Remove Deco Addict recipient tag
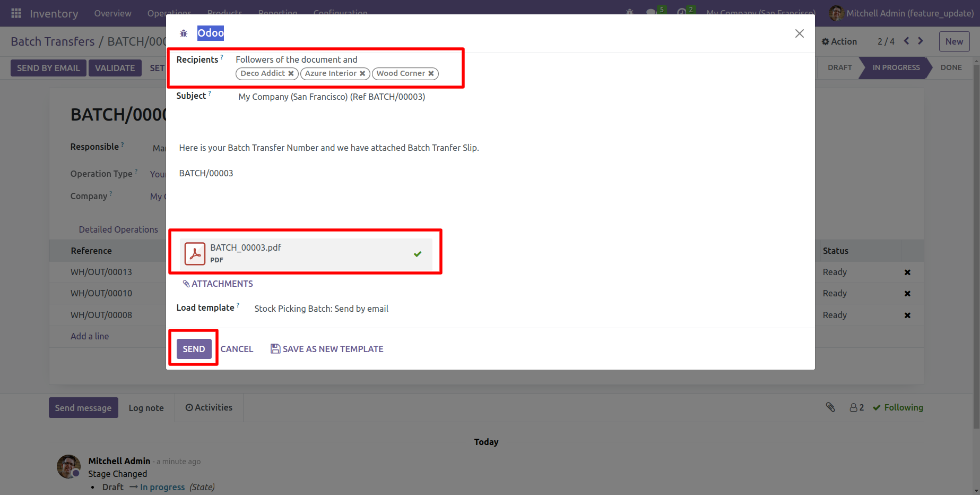Image resolution: width=980 pixels, height=495 pixels. click(291, 73)
